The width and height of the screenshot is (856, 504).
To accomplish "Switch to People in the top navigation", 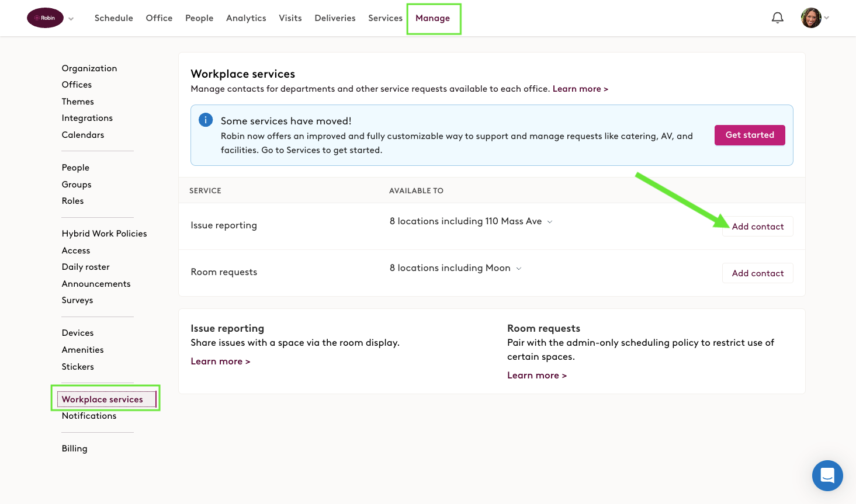I will click(x=199, y=18).
